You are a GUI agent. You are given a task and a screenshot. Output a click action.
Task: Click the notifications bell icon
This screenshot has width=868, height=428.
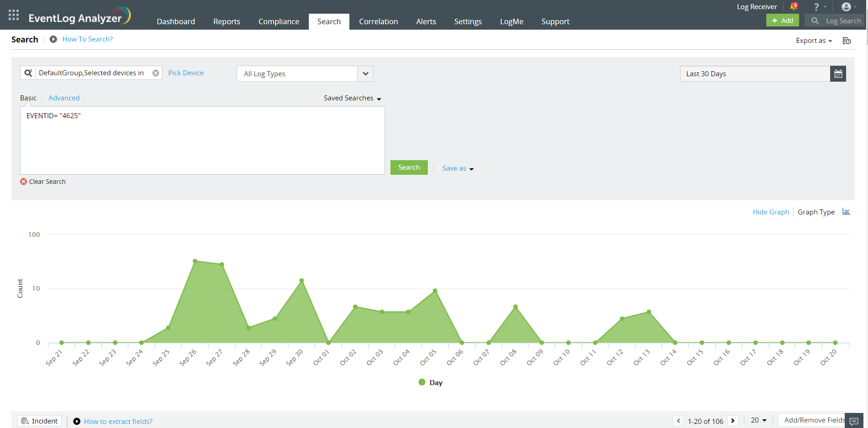pyautogui.click(x=793, y=6)
